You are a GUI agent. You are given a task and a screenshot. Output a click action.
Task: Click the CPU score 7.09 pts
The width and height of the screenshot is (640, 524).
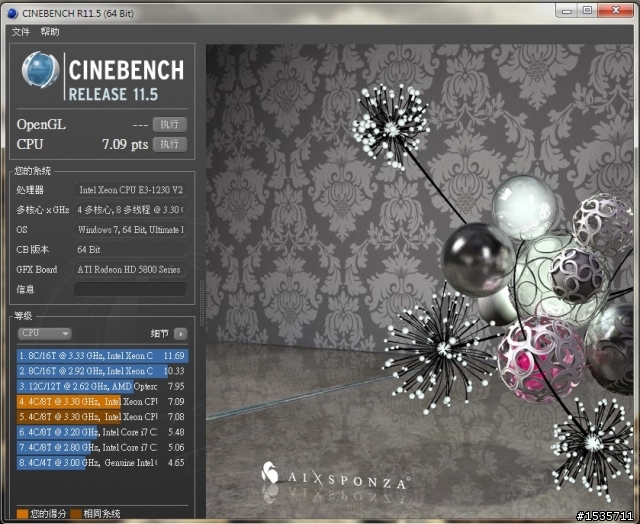(x=125, y=144)
